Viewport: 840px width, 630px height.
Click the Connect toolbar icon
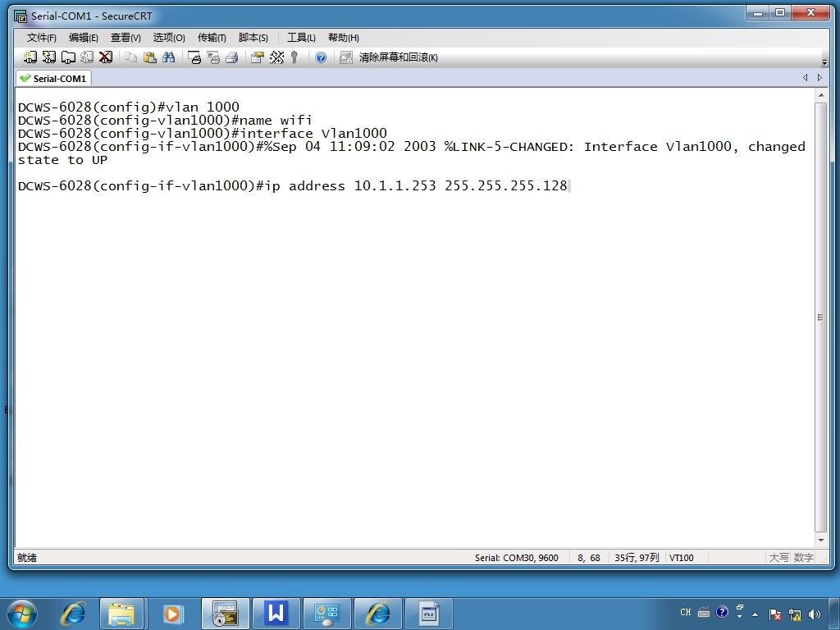30,57
